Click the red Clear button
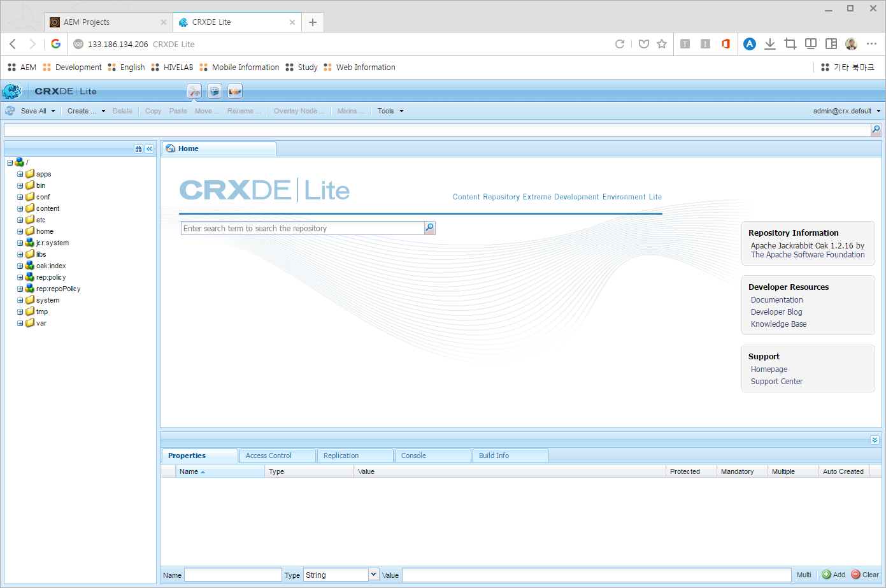Image resolution: width=886 pixels, height=588 pixels. (x=865, y=575)
